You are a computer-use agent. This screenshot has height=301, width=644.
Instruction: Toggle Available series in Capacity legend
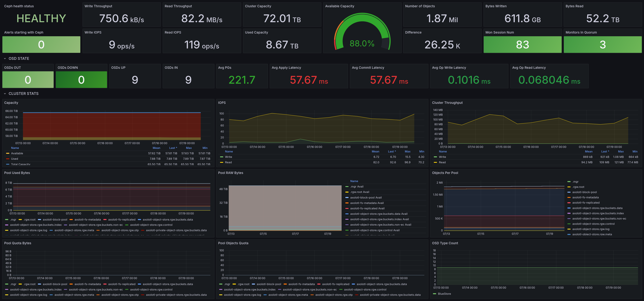[17, 153]
